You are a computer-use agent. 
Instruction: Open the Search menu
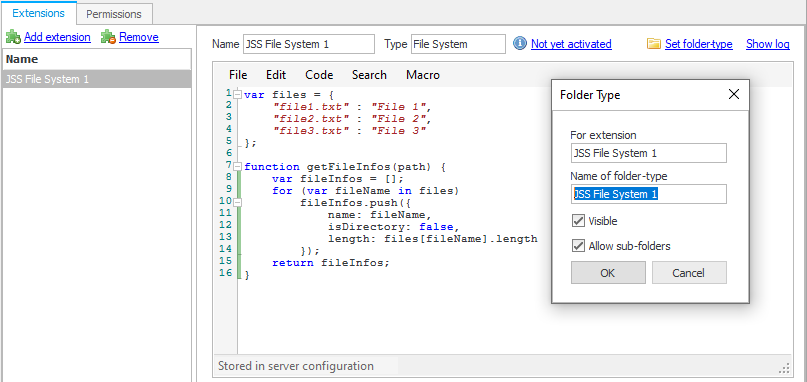point(369,75)
